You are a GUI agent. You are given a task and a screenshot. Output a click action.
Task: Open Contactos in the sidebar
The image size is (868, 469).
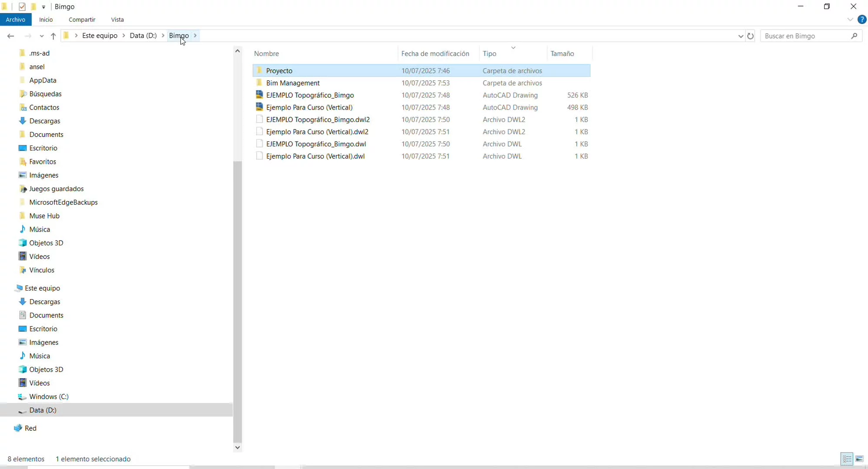coord(44,107)
